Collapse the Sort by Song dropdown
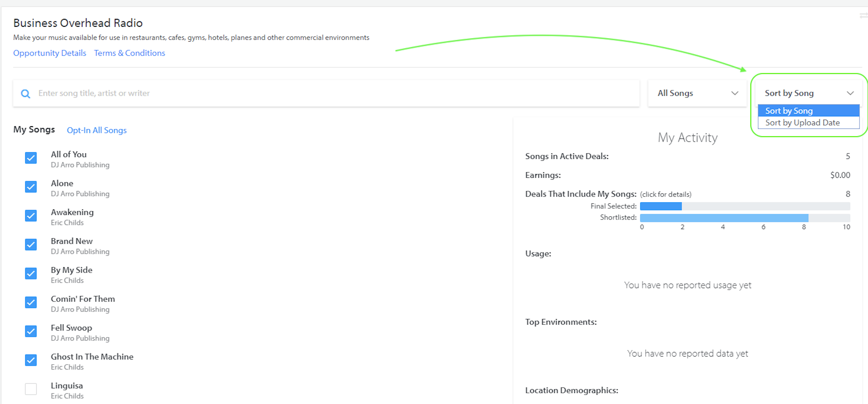The width and height of the screenshot is (868, 404). tap(809, 93)
